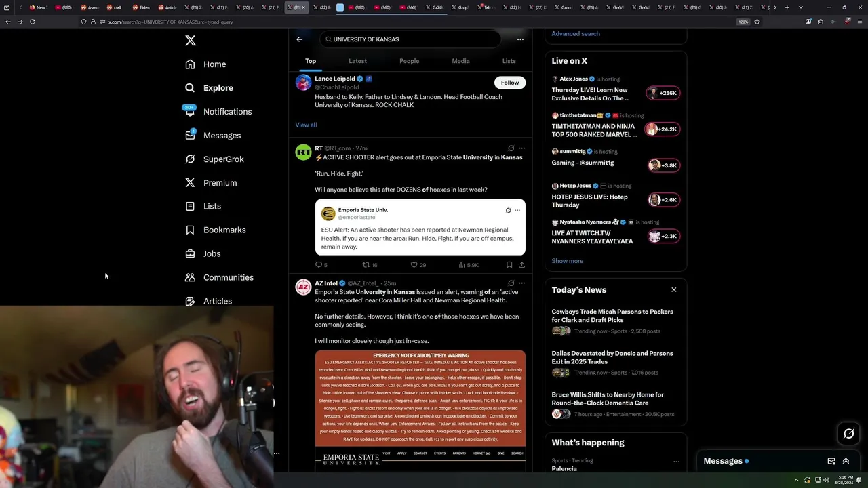Open search options three-dot menu
The height and width of the screenshot is (488, 868).
click(520, 39)
